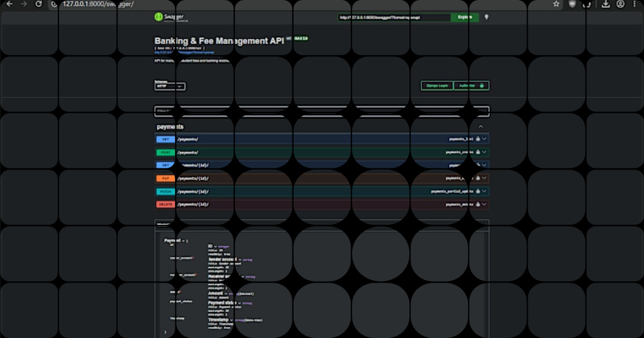Viewport: 644px width, 338px height.
Task: Click the payments tag heading
Action: (170, 127)
